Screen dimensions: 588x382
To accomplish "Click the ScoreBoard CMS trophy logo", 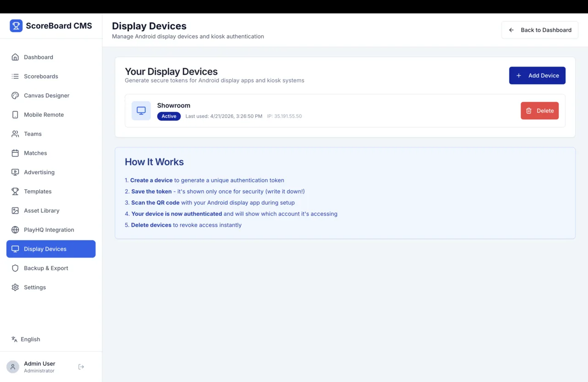I will [17, 25].
